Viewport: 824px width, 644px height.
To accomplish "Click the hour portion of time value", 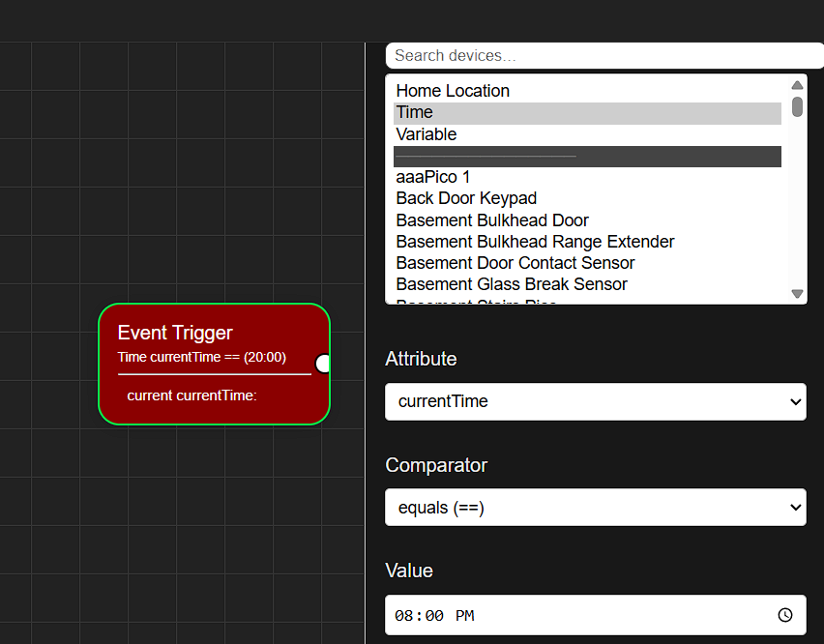I will [x=404, y=616].
